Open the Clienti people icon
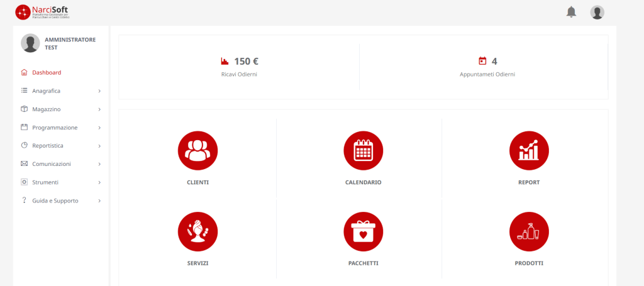 coord(197,151)
